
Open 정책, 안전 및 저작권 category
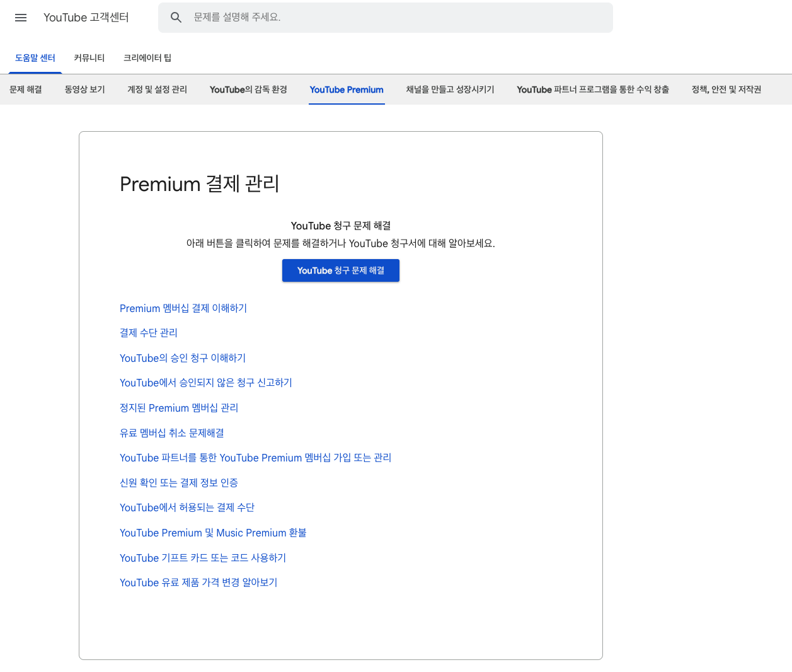click(726, 90)
